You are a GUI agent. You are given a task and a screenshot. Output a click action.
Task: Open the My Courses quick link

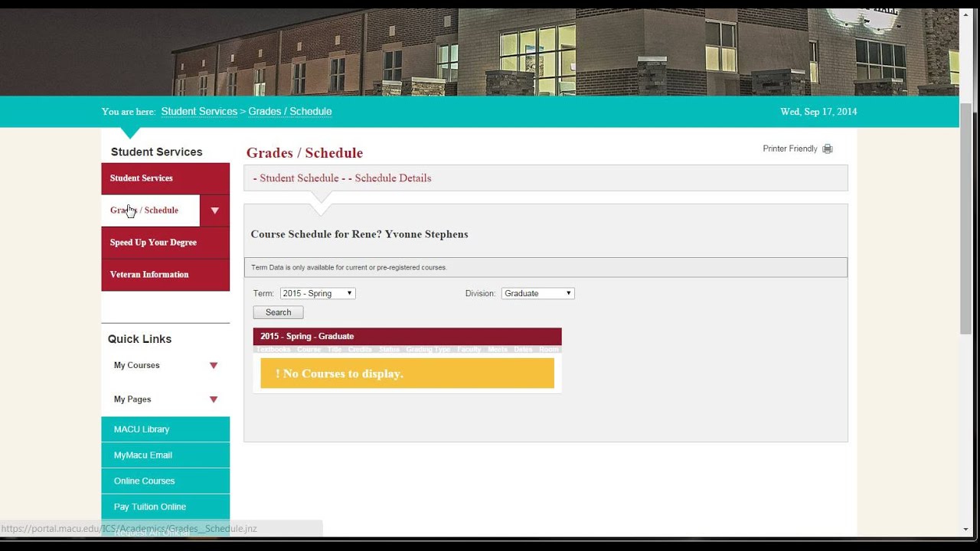tap(137, 366)
